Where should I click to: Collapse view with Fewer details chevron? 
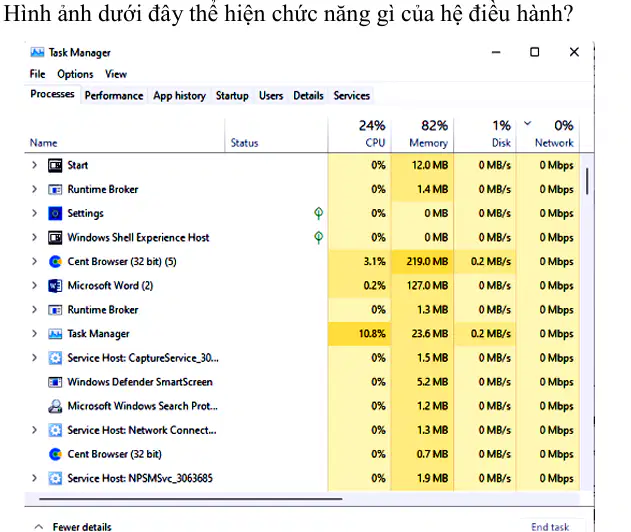pos(39,526)
